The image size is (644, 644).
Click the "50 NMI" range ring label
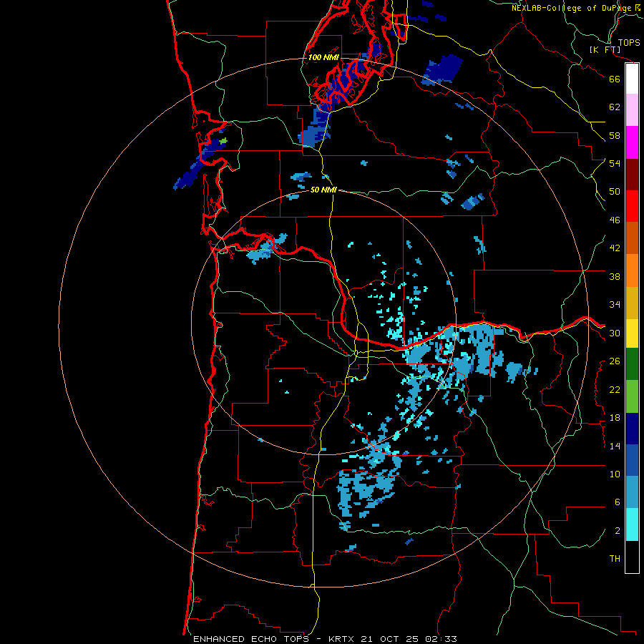(323, 190)
